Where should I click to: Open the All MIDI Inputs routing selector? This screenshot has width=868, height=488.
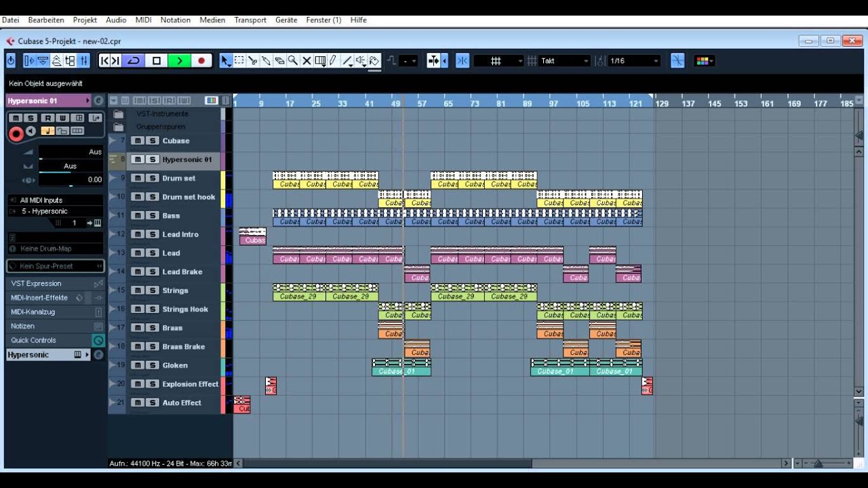56,201
